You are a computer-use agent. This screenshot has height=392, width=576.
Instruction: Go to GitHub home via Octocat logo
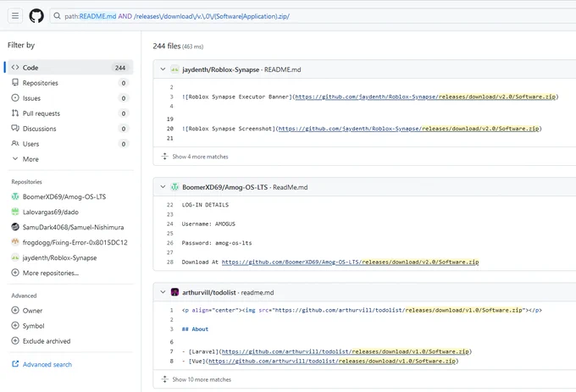[x=36, y=16]
